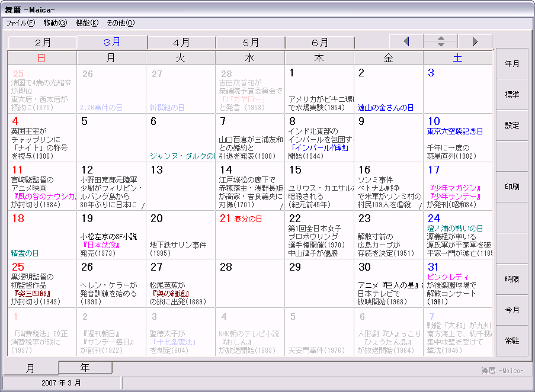Select March 6 ジャンヌ・ダルクの日 cell
The height and width of the screenshot is (392, 535).
[181, 138]
